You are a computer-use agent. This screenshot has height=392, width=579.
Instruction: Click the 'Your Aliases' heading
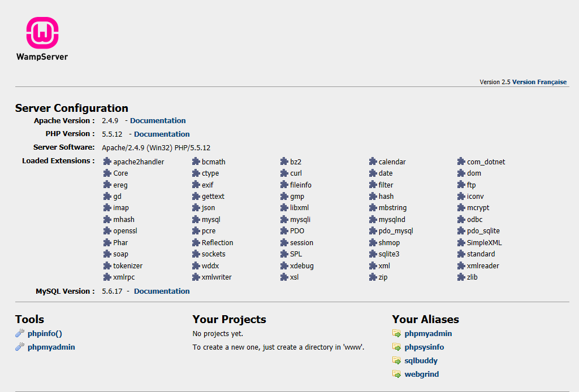pyautogui.click(x=425, y=319)
